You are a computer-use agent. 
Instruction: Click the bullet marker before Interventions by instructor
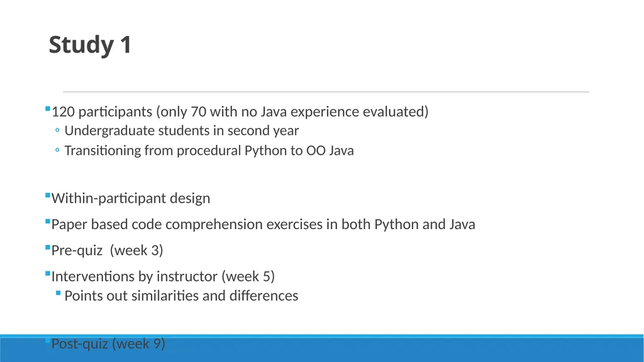(48, 274)
